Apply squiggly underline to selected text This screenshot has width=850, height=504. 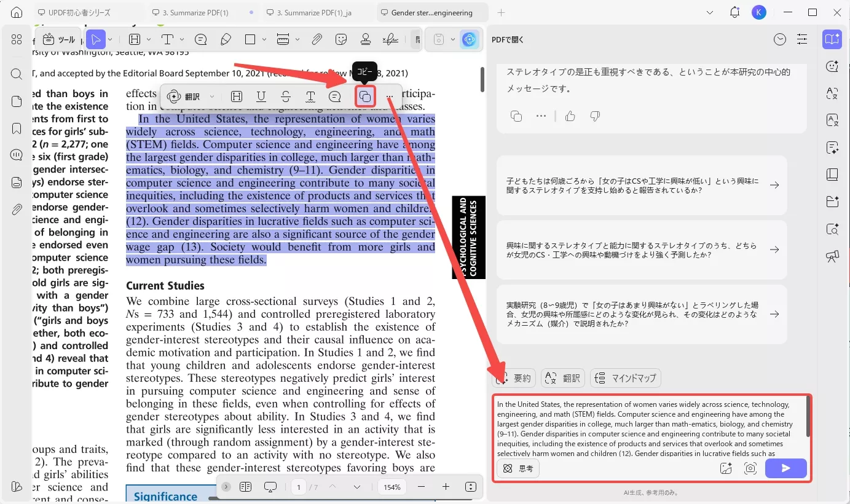pos(310,96)
